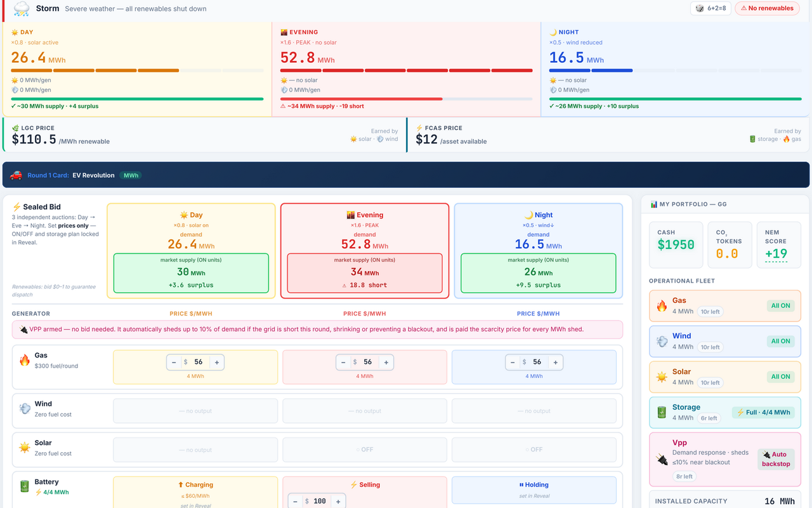Viewport: 812px width, 508px height.
Task: Click the dice roll 6+2=8 badge
Action: pos(711,8)
